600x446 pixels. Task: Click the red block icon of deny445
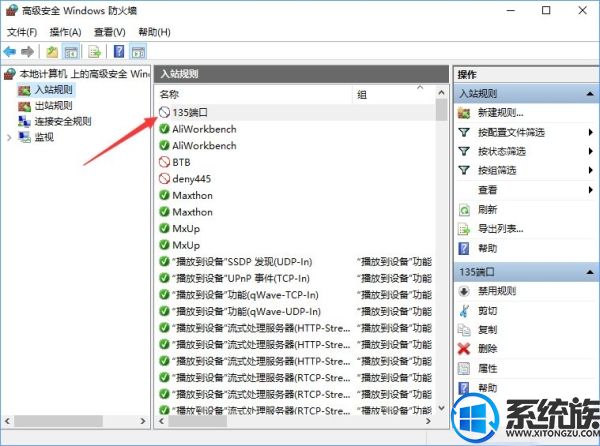click(164, 179)
